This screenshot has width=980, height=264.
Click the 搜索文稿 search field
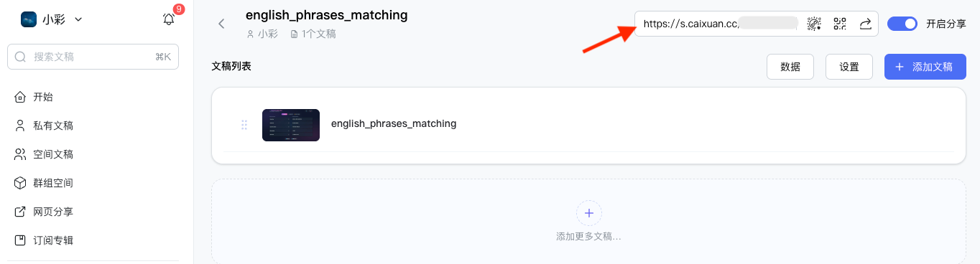pos(93,57)
